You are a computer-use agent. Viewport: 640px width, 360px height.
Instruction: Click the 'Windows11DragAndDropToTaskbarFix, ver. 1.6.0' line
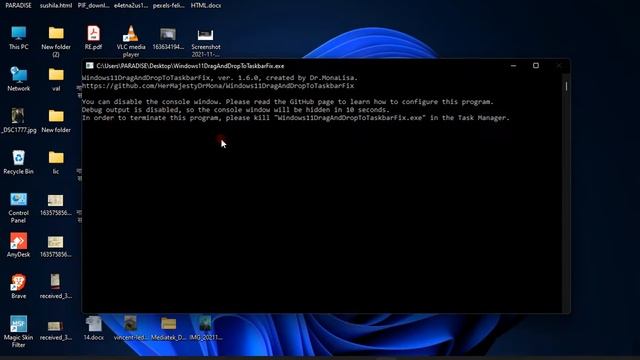220,78
